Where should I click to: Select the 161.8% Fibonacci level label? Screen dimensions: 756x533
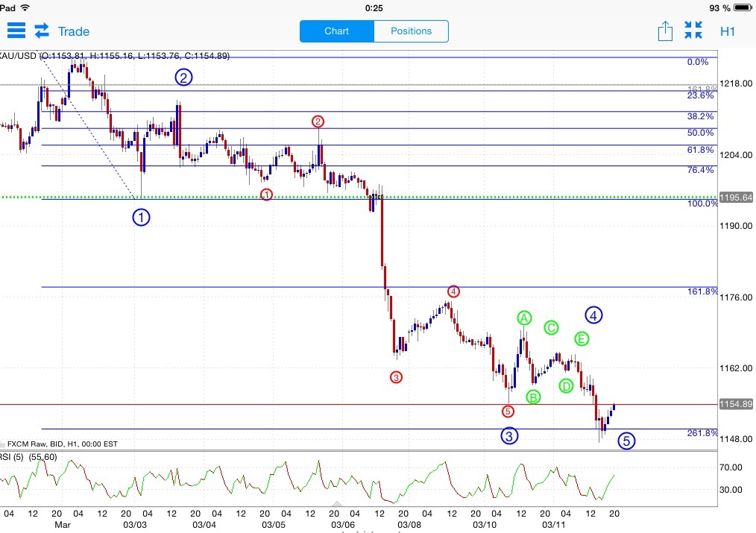coord(702,291)
